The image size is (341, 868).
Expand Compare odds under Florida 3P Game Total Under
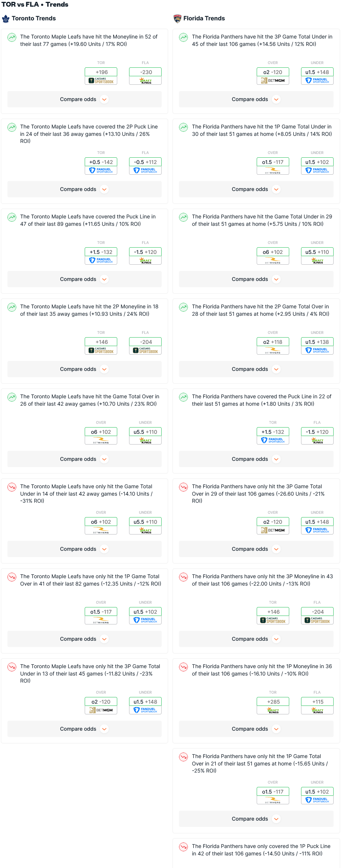point(256,100)
